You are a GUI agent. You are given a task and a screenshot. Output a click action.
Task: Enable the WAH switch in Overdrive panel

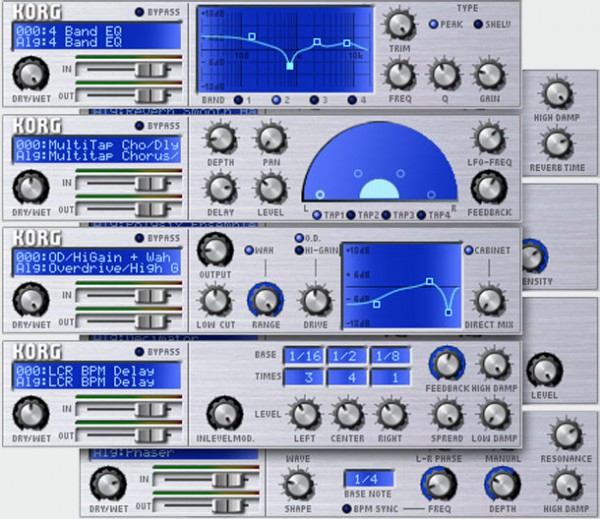tap(249, 250)
